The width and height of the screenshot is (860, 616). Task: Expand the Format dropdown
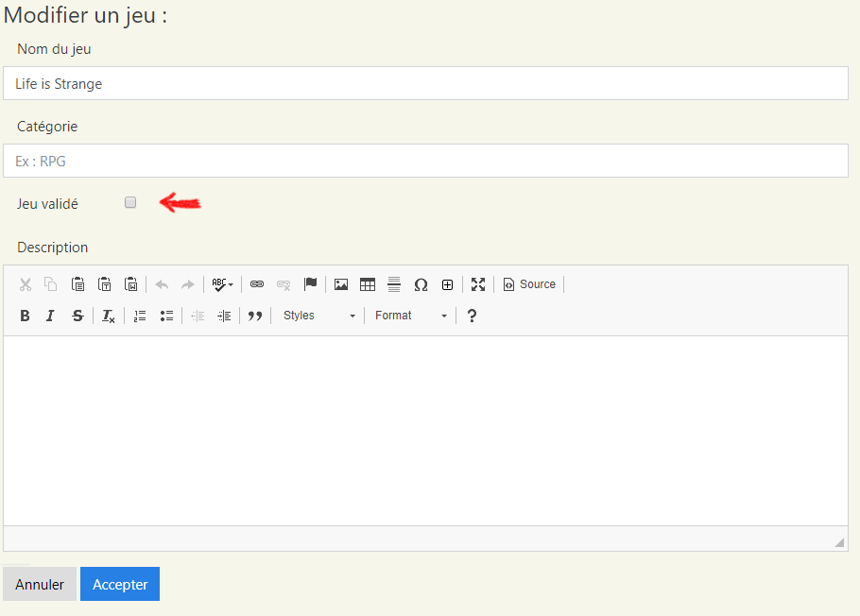pos(411,316)
